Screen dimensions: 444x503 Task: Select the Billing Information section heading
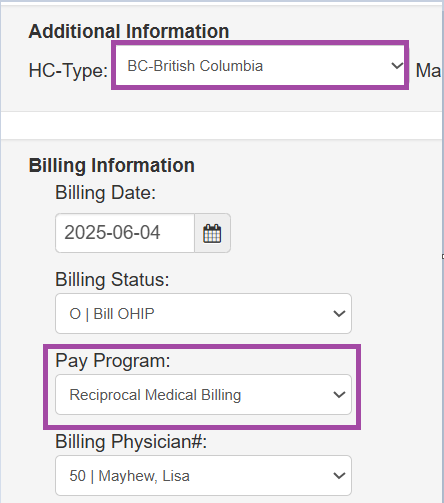[112, 165]
